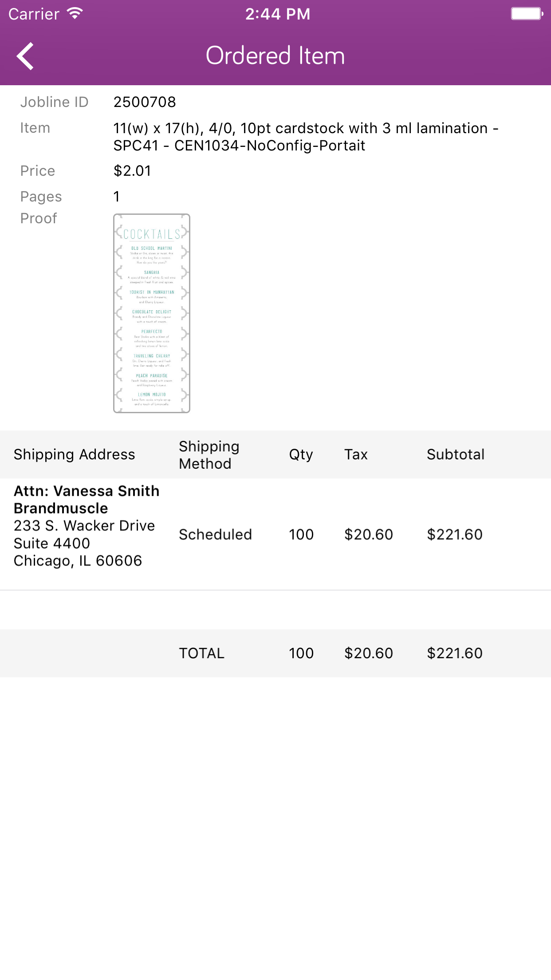The width and height of the screenshot is (551, 980).
Task: Tap the Tax column header
Action: coord(356,454)
